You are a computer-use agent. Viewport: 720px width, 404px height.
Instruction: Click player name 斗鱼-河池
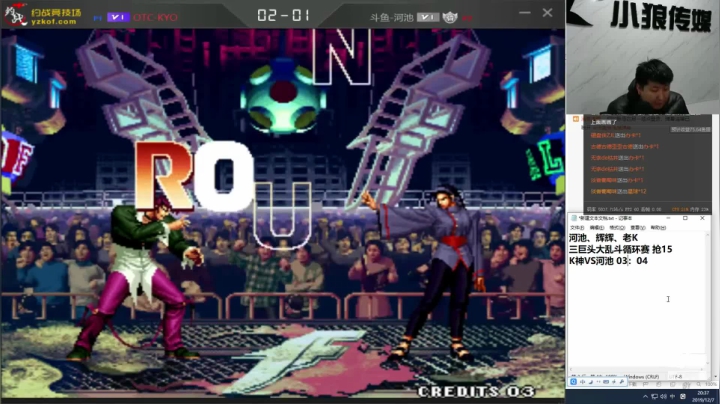tap(392, 17)
